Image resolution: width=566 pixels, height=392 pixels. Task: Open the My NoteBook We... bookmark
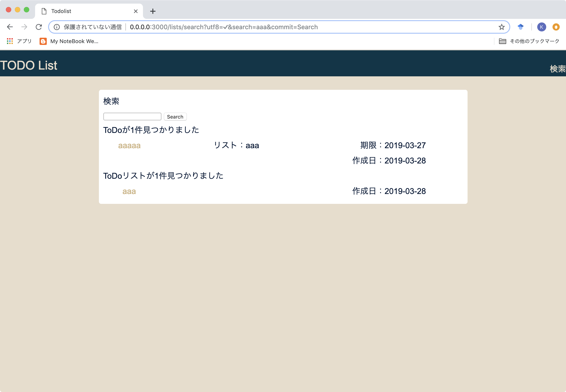[x=69, y=41]
